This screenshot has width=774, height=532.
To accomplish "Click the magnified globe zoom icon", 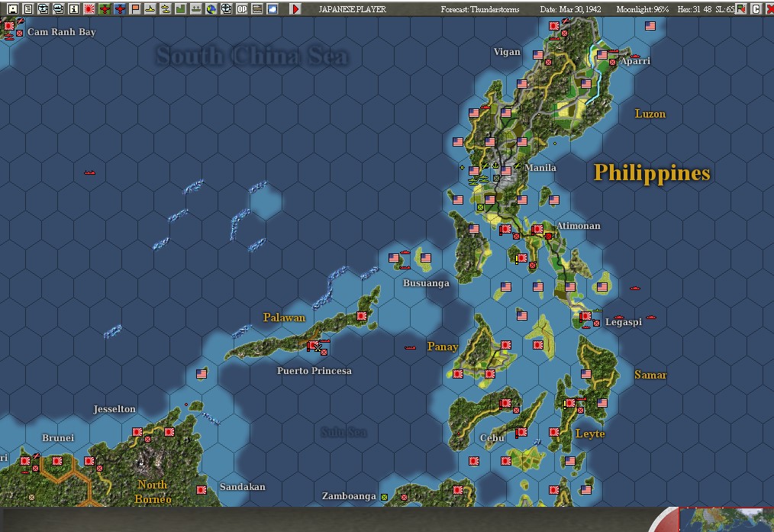I will pyautogui.click(x=227, y=8).
